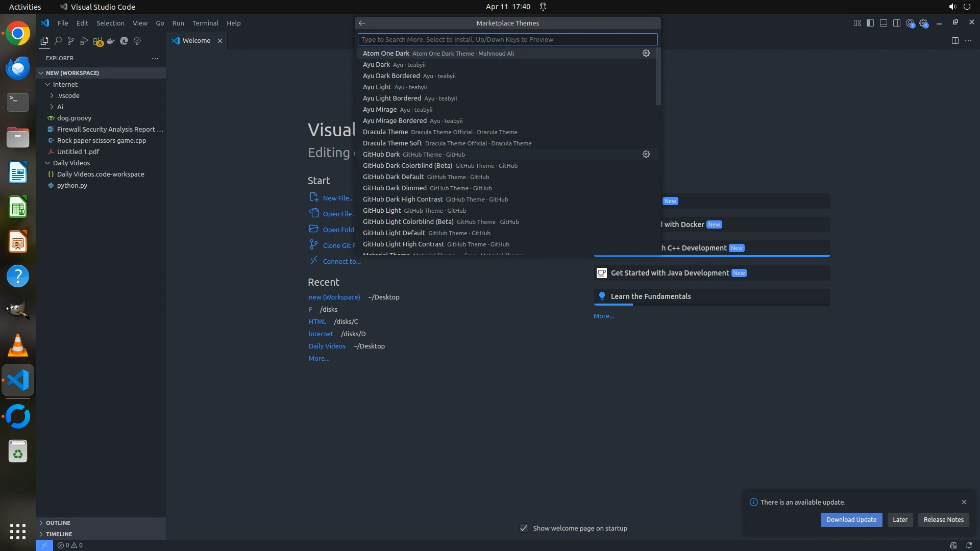
Task: Toggle the Primary Side Bar layout button
Action: [x=870, y=23]
